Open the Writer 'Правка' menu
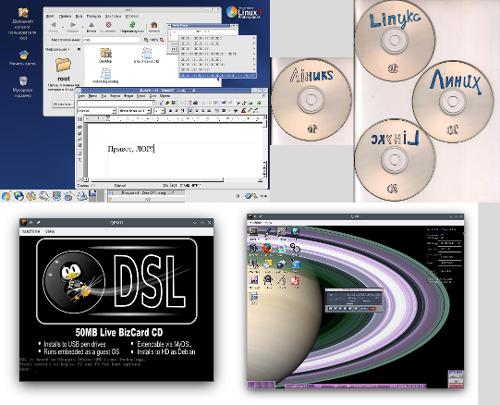This screenshot has width=500, height=405. 93,96
